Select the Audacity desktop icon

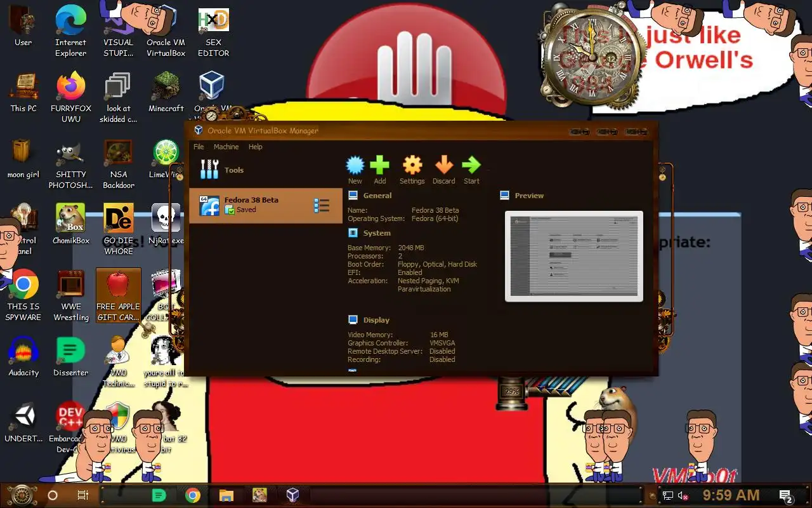coord(23,356)
